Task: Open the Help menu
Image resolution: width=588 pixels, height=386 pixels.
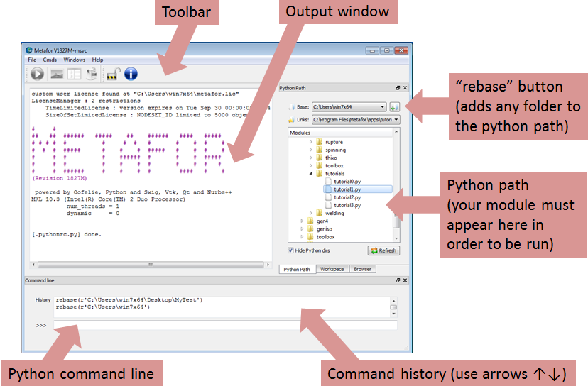Action: click(x=97, y=60)
